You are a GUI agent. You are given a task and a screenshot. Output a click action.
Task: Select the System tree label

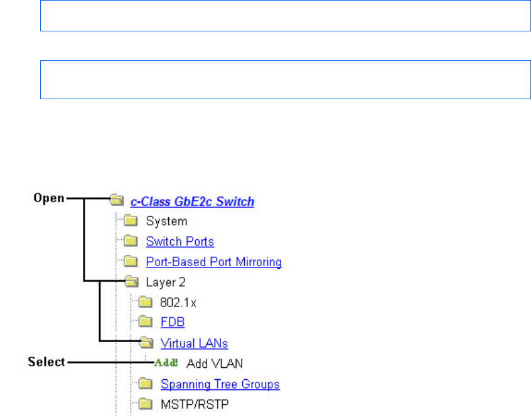pyautogui.click(x=166, y=221)
